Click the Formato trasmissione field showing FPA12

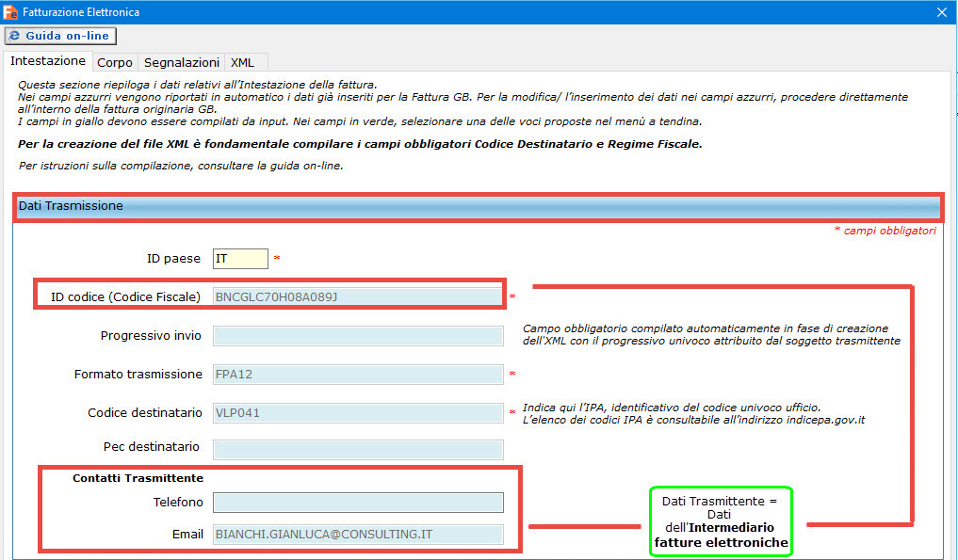click(358, 375)
